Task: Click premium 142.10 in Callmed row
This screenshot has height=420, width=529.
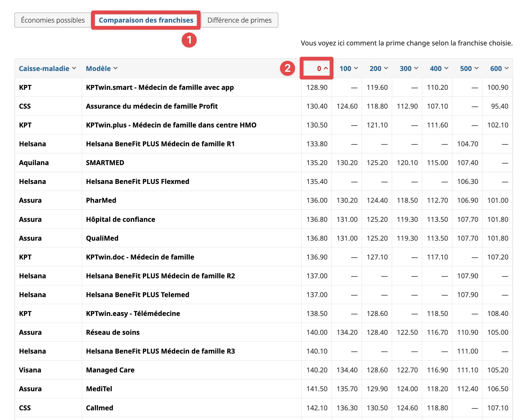Action: point(317,408)
